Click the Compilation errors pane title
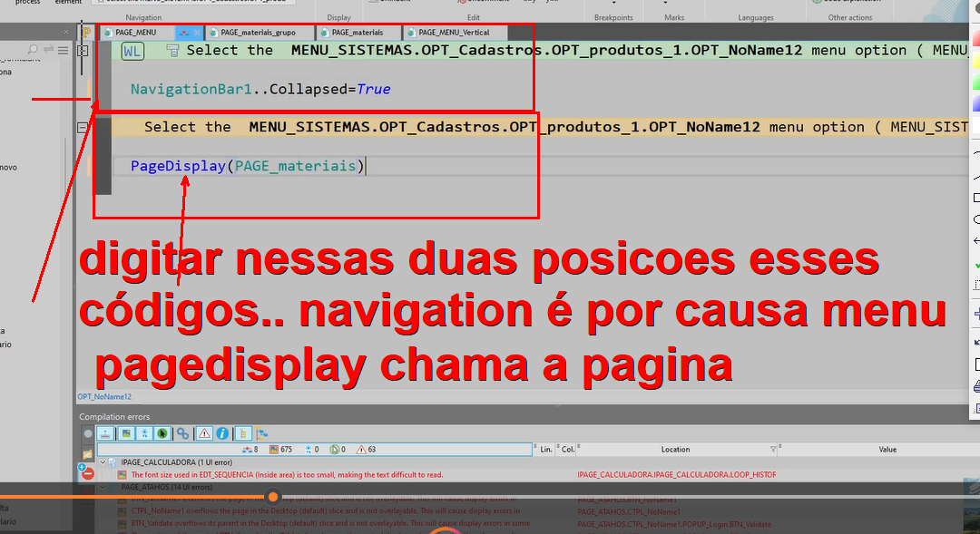The height and width of the screenshot is (534, 980). point(114,417)
